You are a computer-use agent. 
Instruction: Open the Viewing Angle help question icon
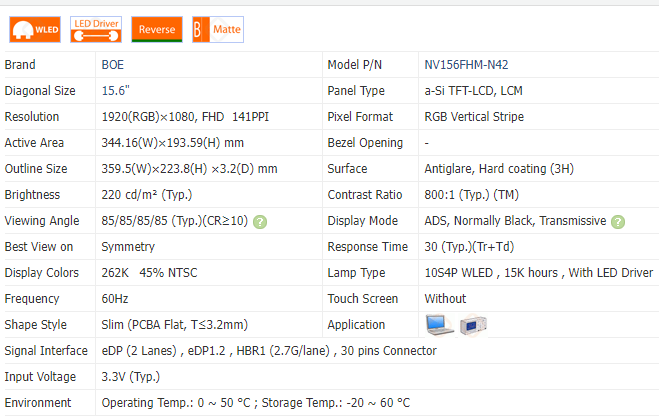coord(260,222)
